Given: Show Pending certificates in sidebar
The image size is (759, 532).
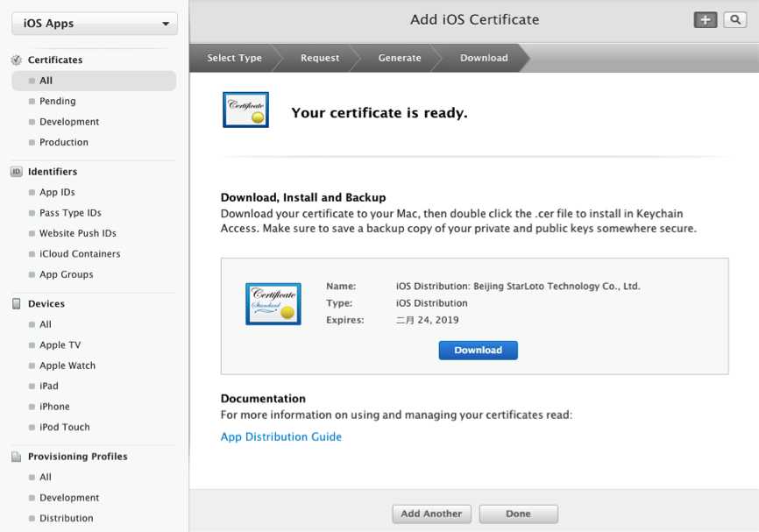Looking at the screenshot, I should 58,102.
